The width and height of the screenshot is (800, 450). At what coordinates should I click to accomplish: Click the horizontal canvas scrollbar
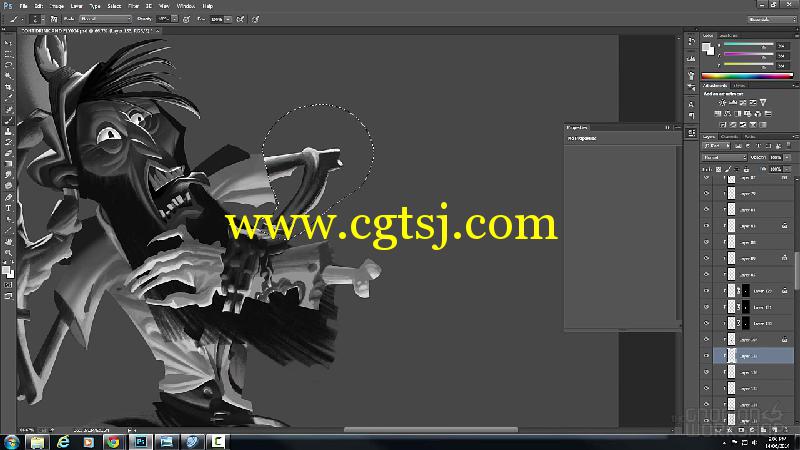coord(431,430)
